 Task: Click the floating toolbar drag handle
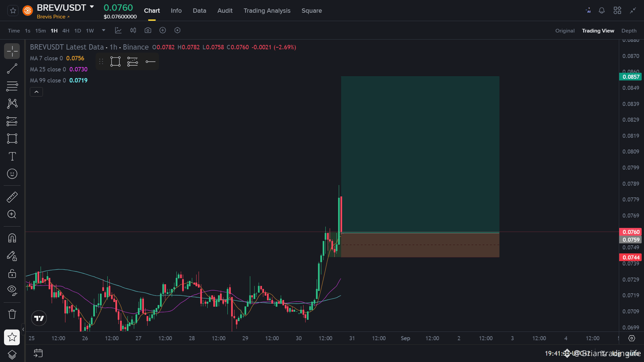coord(101,62)
